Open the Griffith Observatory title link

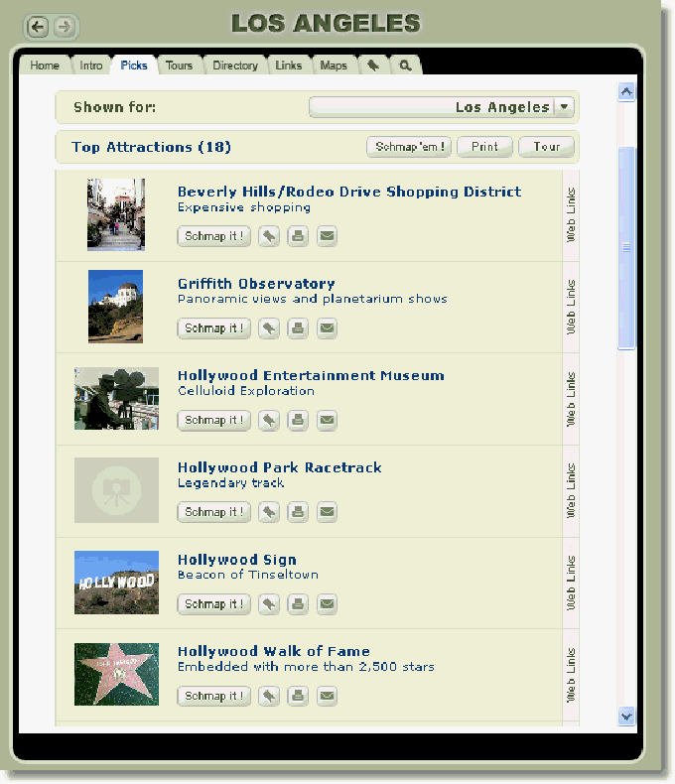(x=256, y=284)
